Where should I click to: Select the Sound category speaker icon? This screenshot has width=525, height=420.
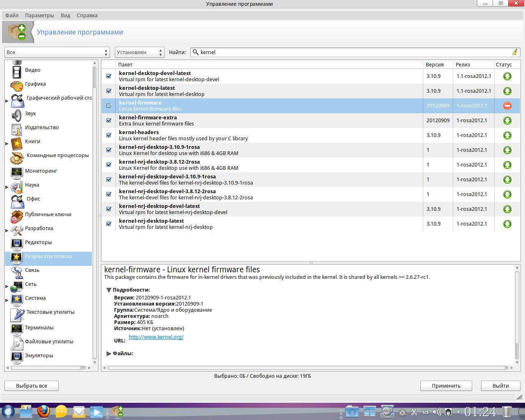[x=17, y=115]
